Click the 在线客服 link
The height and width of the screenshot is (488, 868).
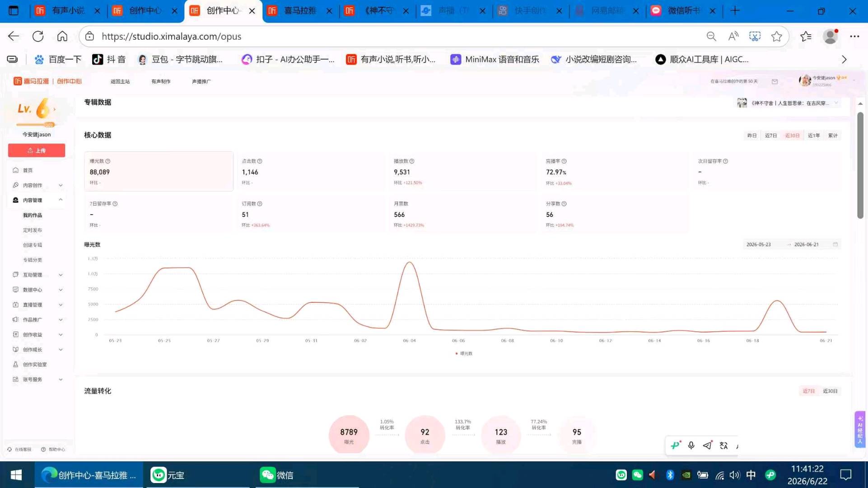(x=19, y=450)
